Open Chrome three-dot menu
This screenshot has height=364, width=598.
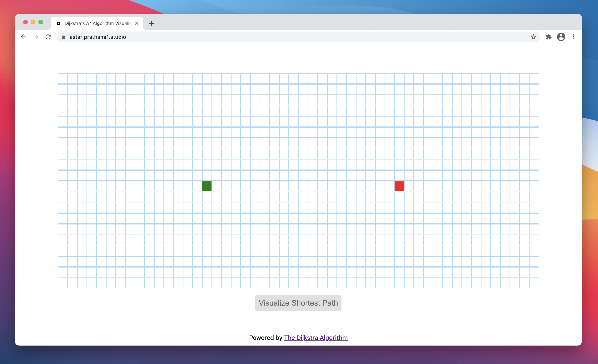(573, 37)
